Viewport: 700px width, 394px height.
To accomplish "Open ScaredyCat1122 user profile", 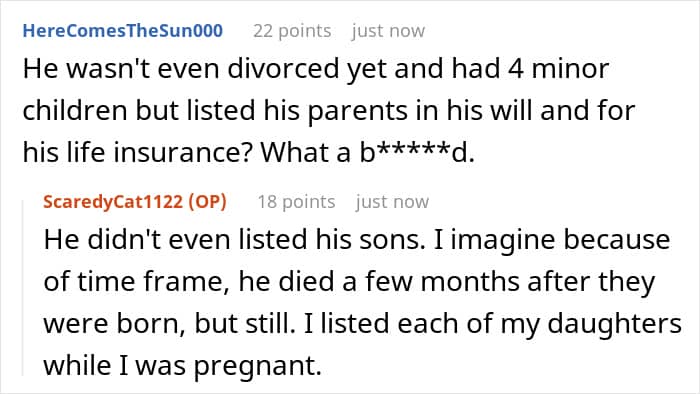I will (x=113, y=202).
